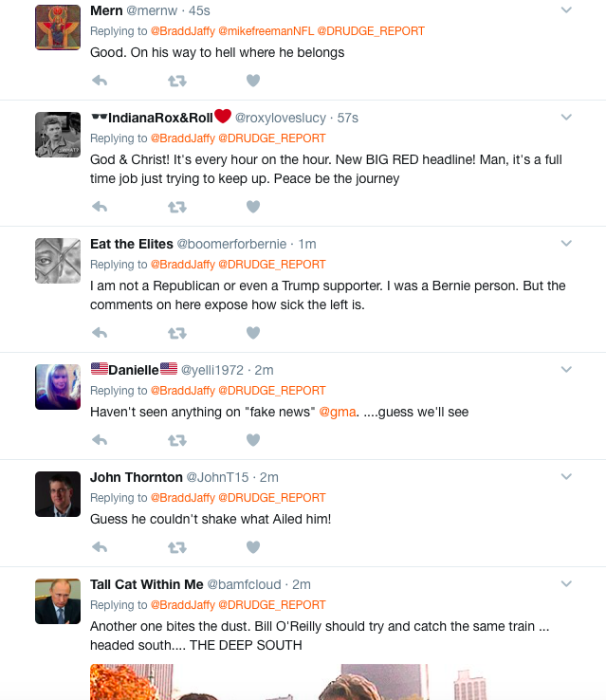Retweet John Thornton's tweet
This screenshot has height=700, width=606.
177,548
